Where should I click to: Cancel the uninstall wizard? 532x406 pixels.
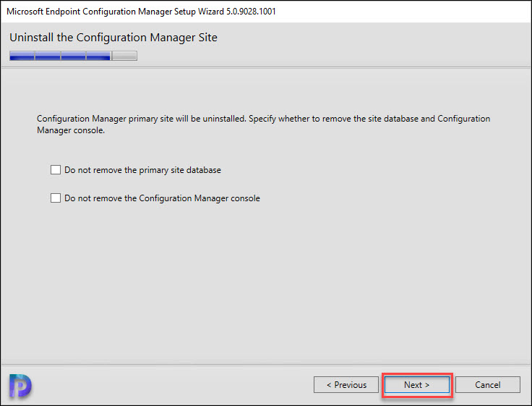pyautogui.click(x=488, y=384)
